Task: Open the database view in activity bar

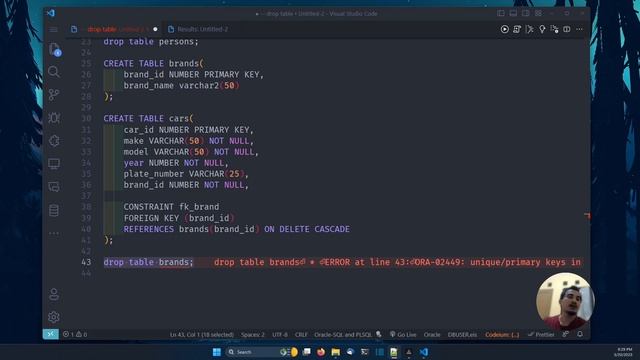Action: pos(54,210)
